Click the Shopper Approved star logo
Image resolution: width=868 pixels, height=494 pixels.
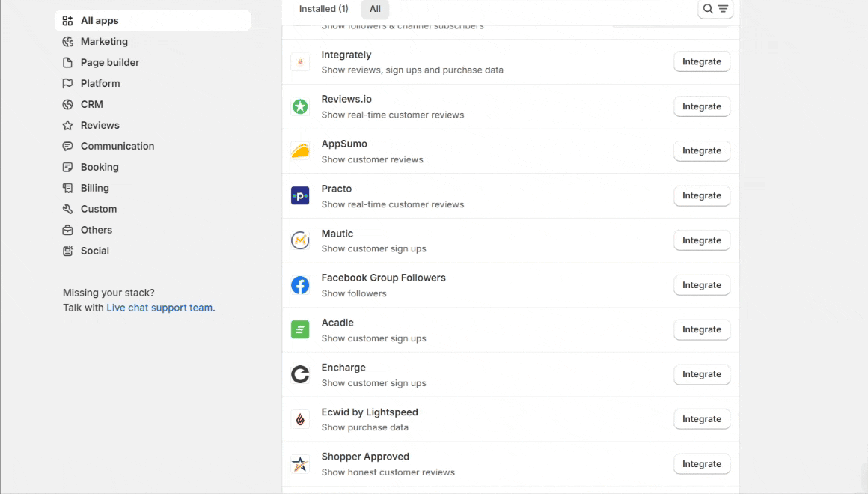pyautogui.click(x=300, y=464)
